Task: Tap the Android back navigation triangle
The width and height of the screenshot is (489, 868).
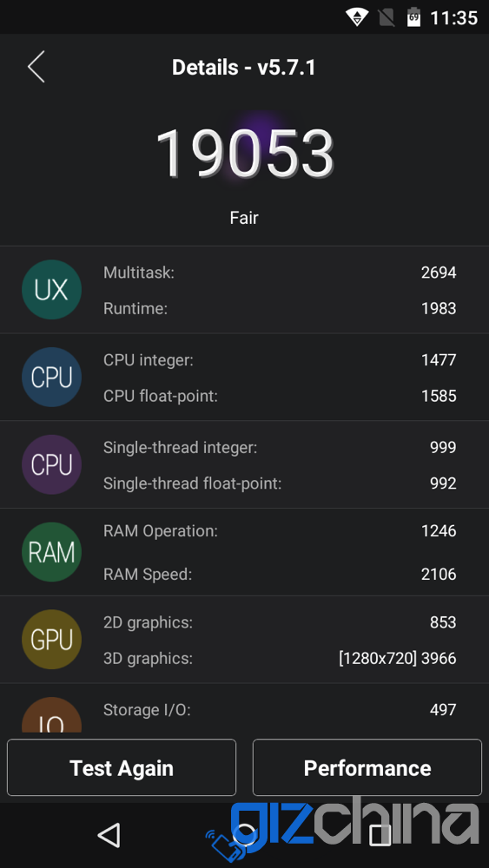Action: [109, 835]
